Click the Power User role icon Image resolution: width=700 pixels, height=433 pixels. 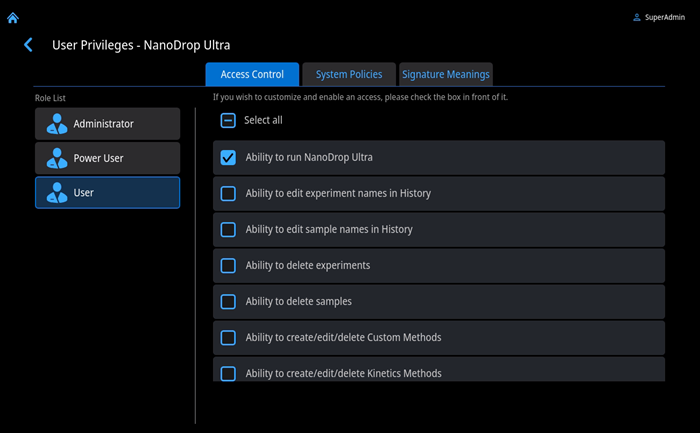click(x=57, y=158)
